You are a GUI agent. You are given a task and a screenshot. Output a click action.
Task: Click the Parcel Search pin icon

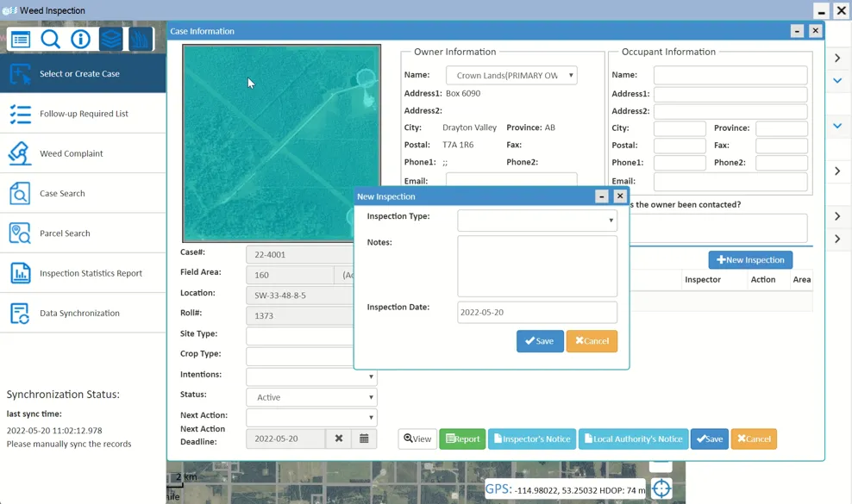click(20, 233)
